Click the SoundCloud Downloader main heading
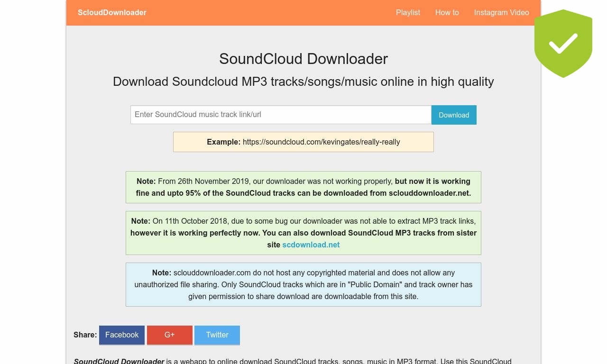Screen dimensions: 607x364 tap(303, 59)
